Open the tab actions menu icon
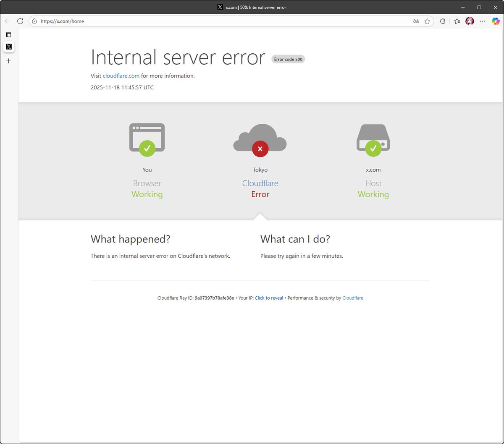 coord(8,34)
